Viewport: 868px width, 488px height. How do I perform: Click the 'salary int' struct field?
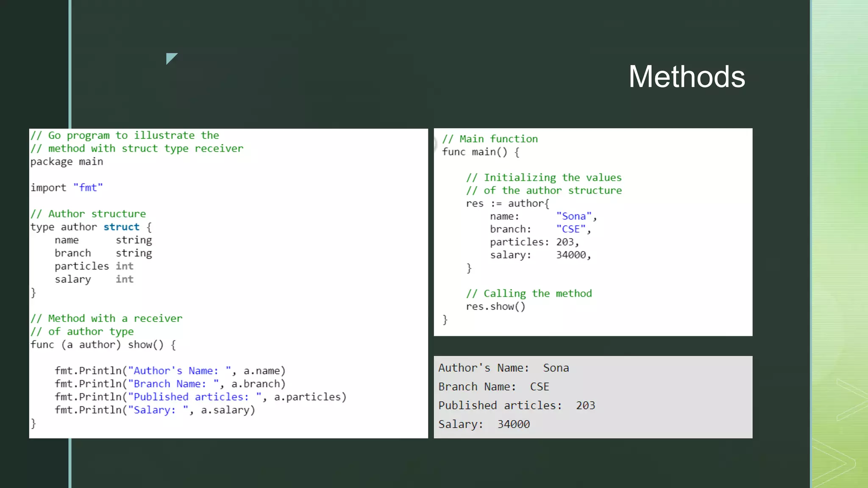(x=94, y=279)
